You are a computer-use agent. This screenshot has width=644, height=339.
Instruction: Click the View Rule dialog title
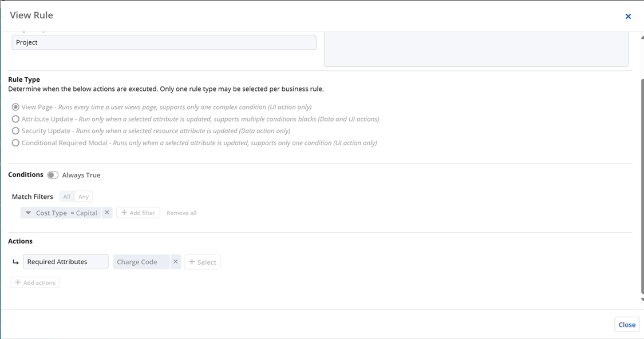pyautogui.click(x=31, y=15)
